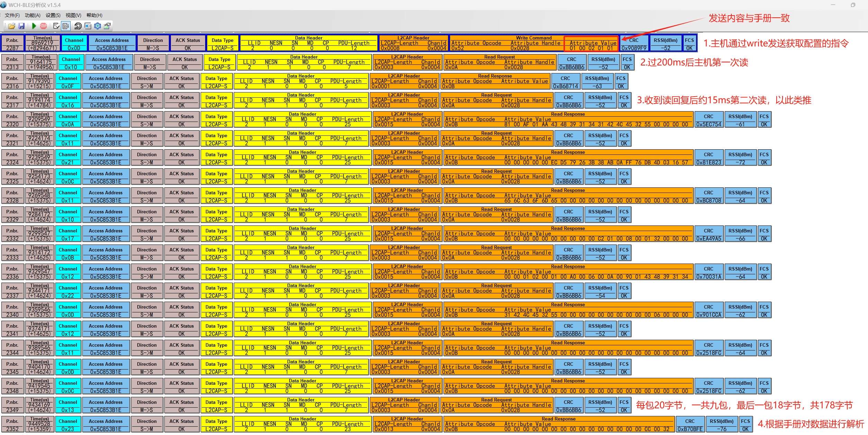
Task: Select packet number 2287 cell
Action: pyautogui.click(x=12, y=48)
